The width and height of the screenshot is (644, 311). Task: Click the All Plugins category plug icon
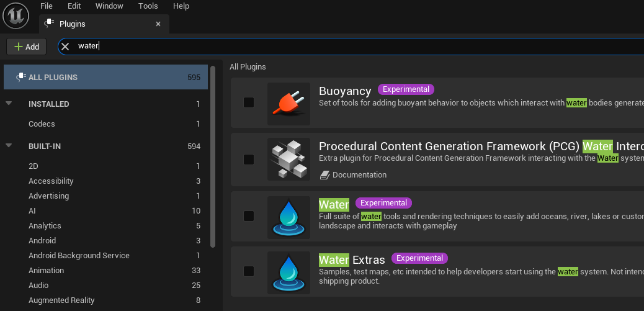[21, 77]
